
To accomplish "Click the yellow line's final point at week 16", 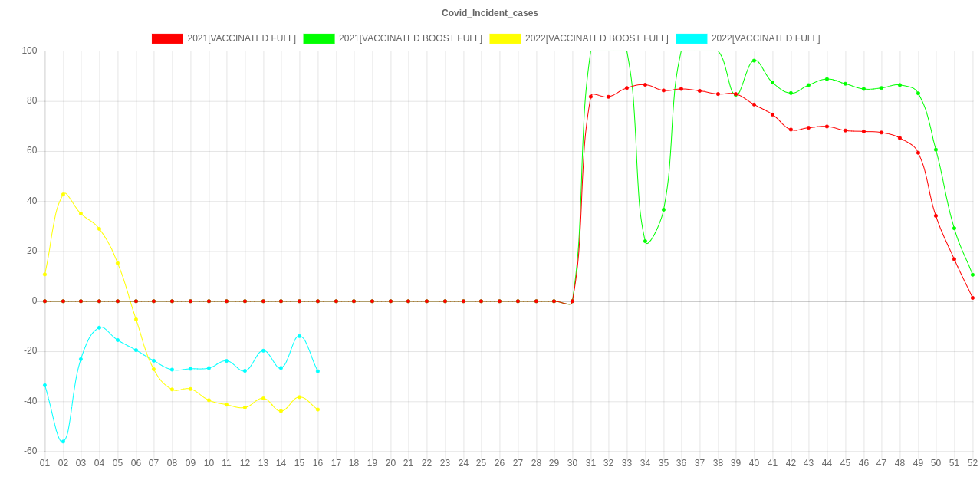I will pyautogui.click(x=317, y=409).
